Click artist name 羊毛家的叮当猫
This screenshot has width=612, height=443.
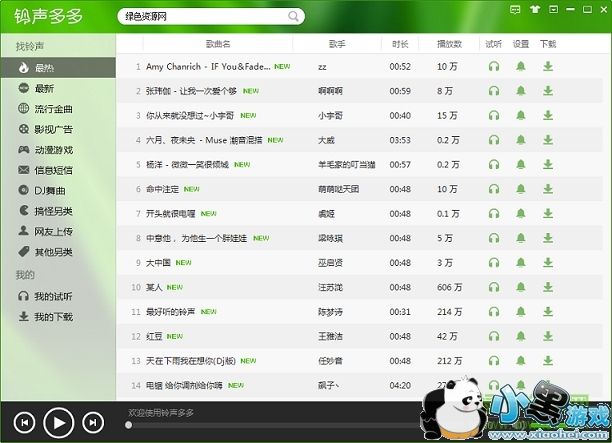click(347, 165)
